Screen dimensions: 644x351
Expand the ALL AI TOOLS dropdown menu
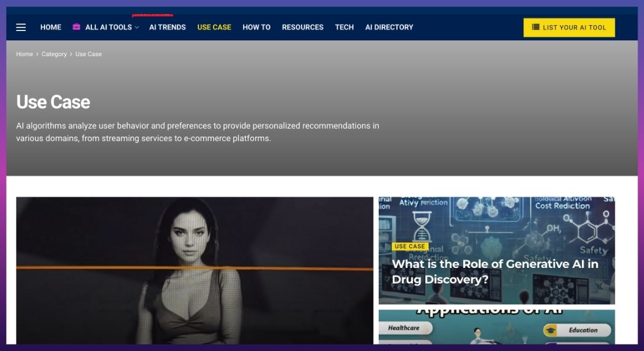[x=109, y=27]
